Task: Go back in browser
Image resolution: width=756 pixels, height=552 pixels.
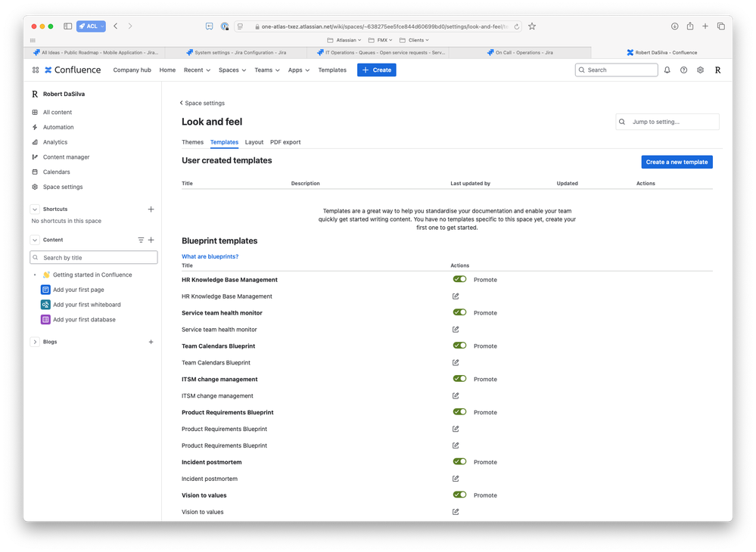Action: pyautogui.click(x=116, y=26)
